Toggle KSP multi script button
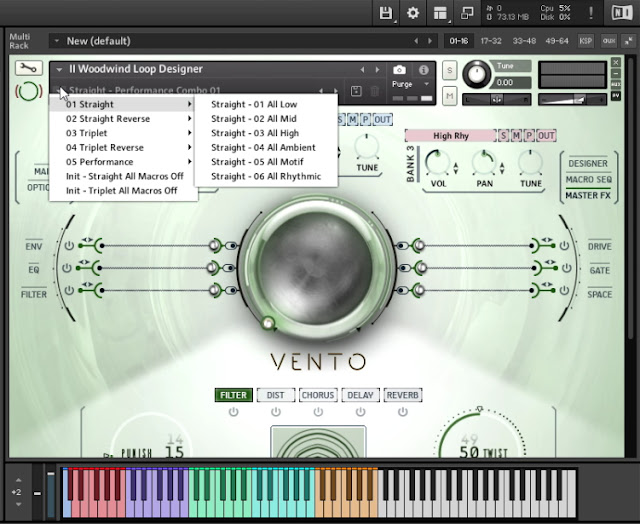The height and width of the screenshot is (524, 640). [586, 41]
